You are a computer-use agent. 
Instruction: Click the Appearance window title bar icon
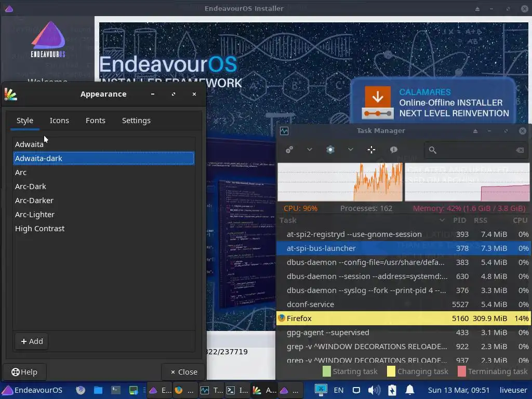[11, 95]
